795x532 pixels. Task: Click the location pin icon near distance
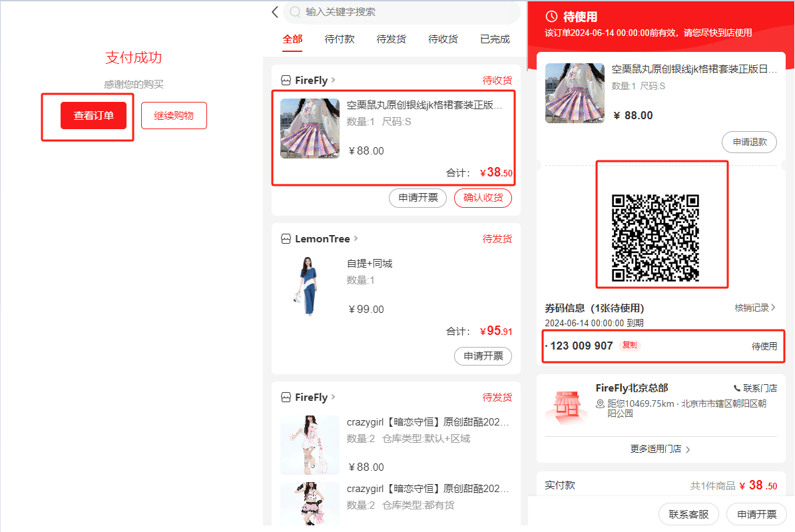pos(600,403)
